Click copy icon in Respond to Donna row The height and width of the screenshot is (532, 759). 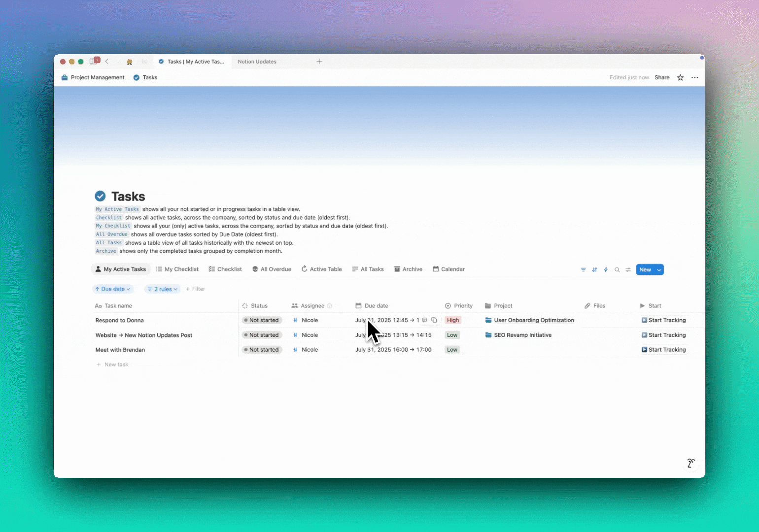(x=434, y=320)
